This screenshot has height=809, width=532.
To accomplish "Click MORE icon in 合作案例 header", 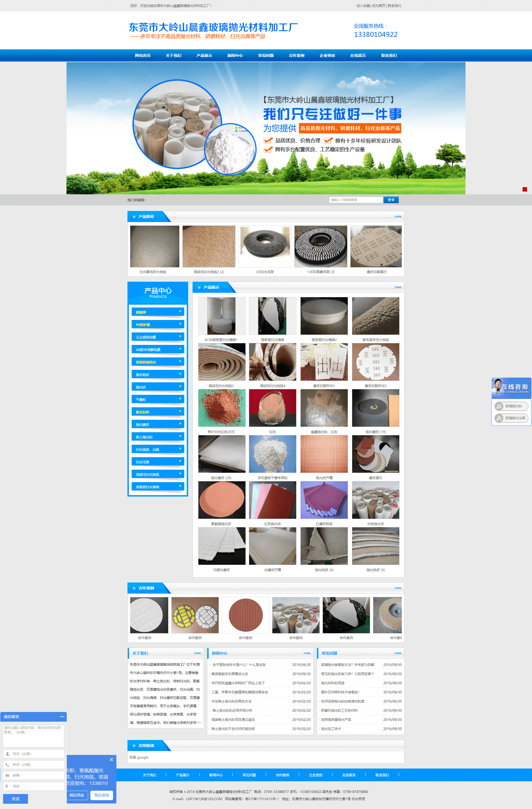I will click(x=398, y=588).
